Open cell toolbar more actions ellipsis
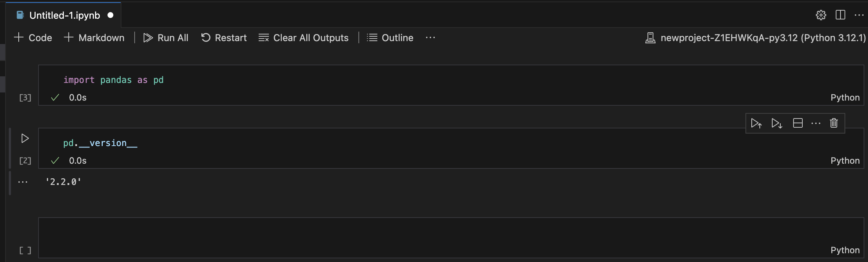This screenshot has width=868, height=262. [816, 123]
